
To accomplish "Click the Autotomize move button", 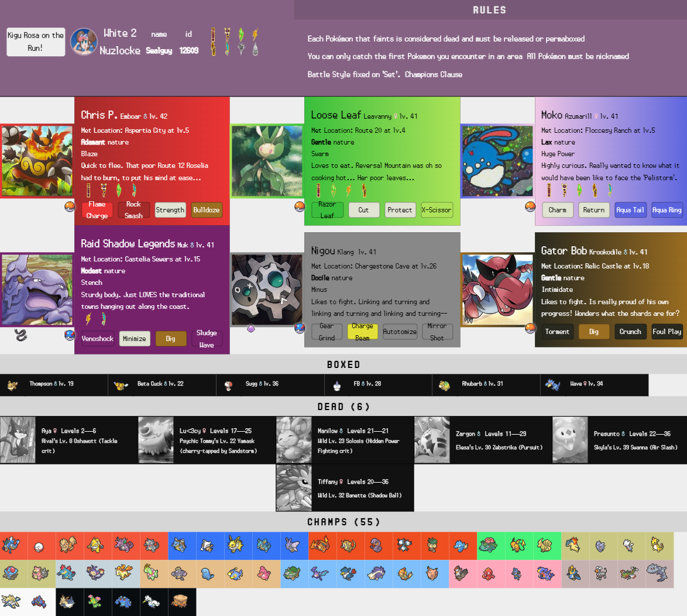I will pyautogui.click(x=400, y=332).
